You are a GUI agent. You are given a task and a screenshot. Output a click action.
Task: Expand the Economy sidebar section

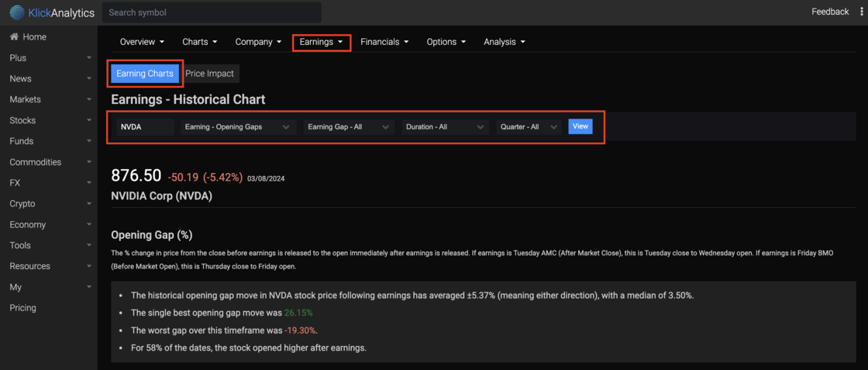point(50,225)
